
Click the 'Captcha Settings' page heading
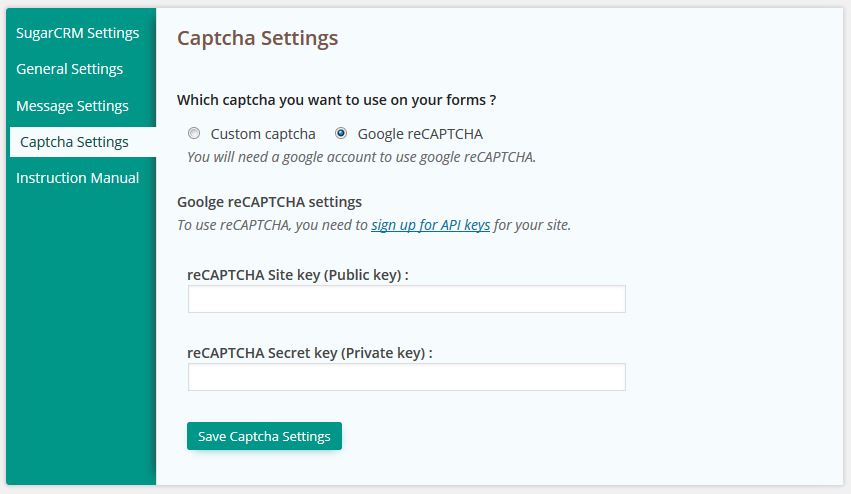[x=258, y=39]
